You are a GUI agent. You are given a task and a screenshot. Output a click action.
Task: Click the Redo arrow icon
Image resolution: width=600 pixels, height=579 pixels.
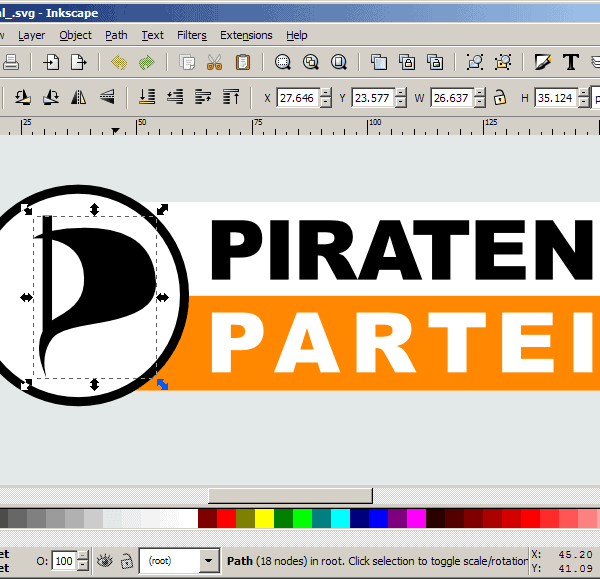[147, 62]
